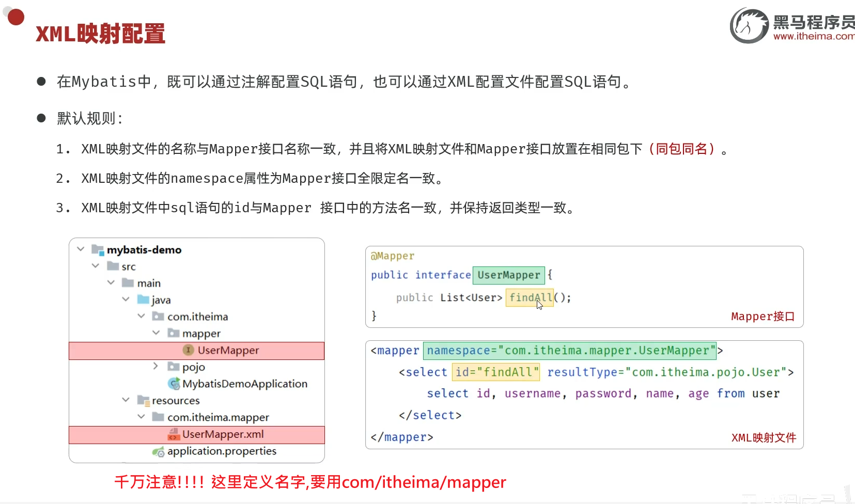Screen dimensions: 855x504
Task: Open the www.itheima.com link
Action: pyautogui.click(x=814, y=36)
